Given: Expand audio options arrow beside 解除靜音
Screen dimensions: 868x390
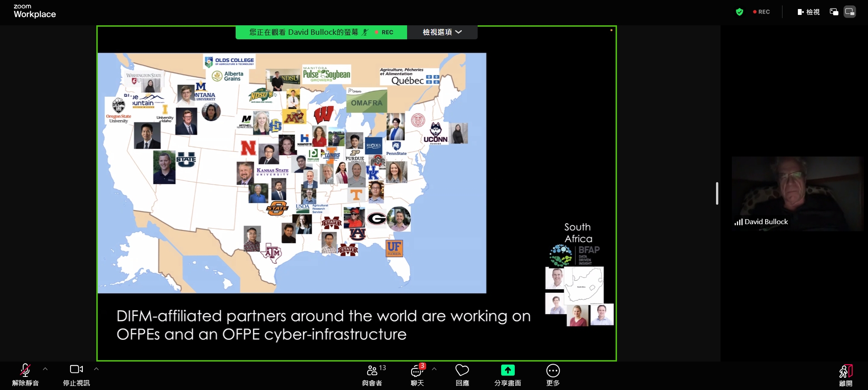Looking at the screenshot, I should (x=45, y=369).
